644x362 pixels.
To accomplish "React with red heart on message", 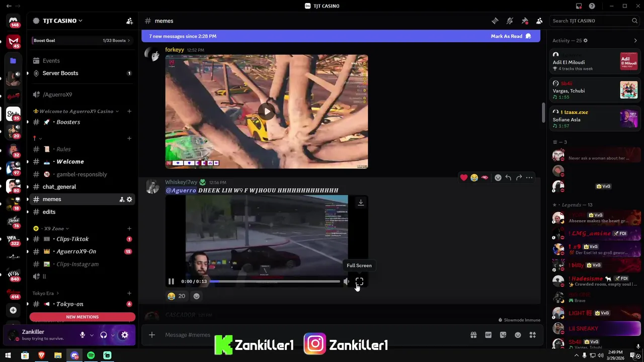I will click(x=464, y=177).
